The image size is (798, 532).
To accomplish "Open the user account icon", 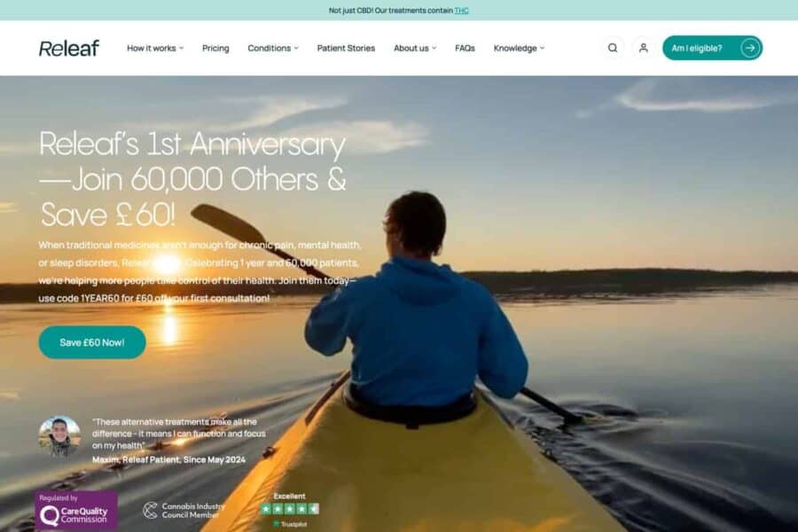I will click(644, 48).
